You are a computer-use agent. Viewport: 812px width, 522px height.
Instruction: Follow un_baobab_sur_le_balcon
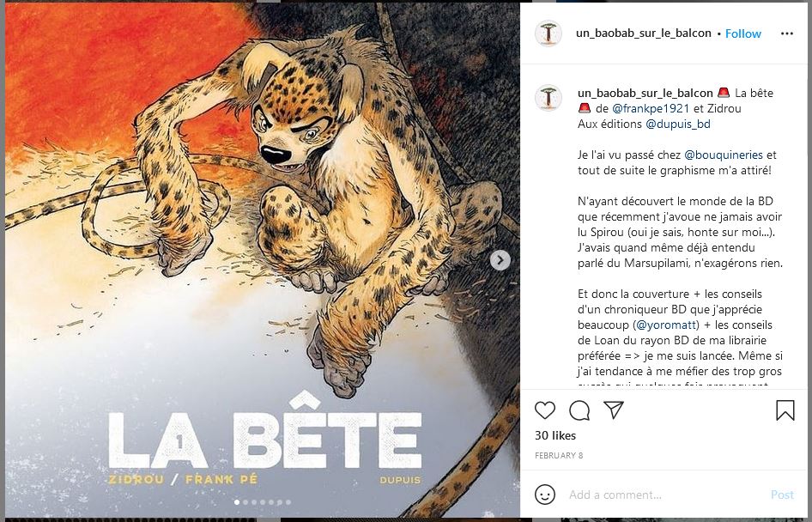tap(743, 33)
